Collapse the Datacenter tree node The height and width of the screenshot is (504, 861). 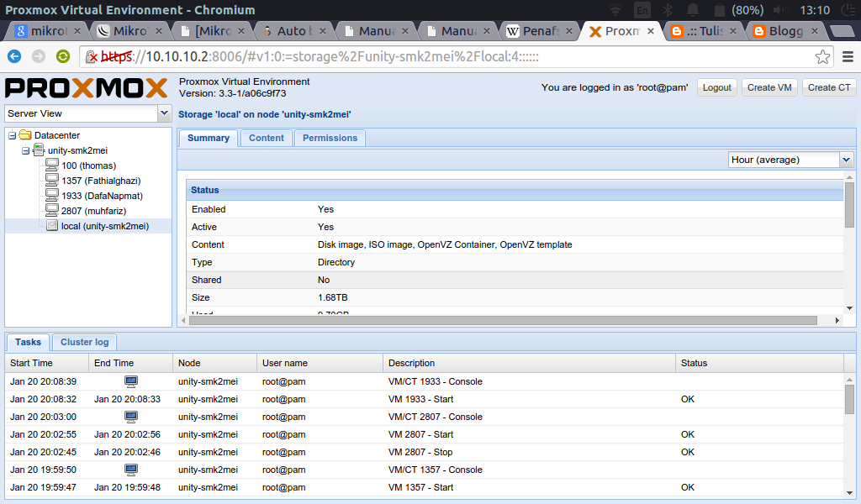point(12,135)
